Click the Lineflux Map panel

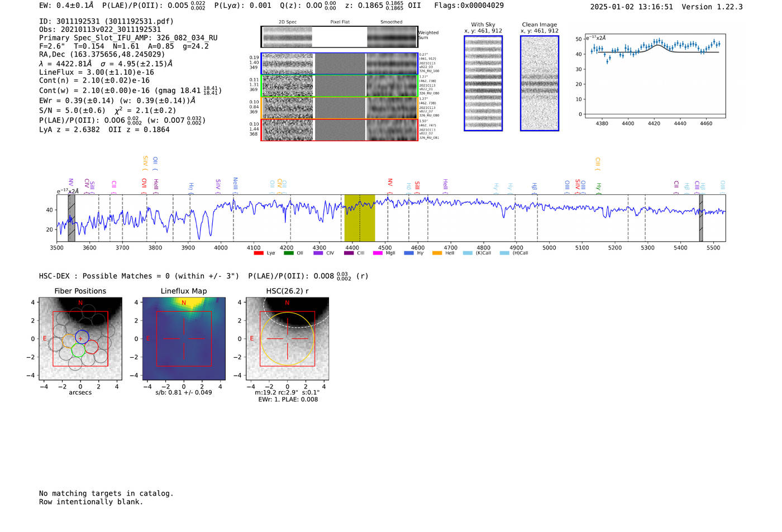coord(184,339)
